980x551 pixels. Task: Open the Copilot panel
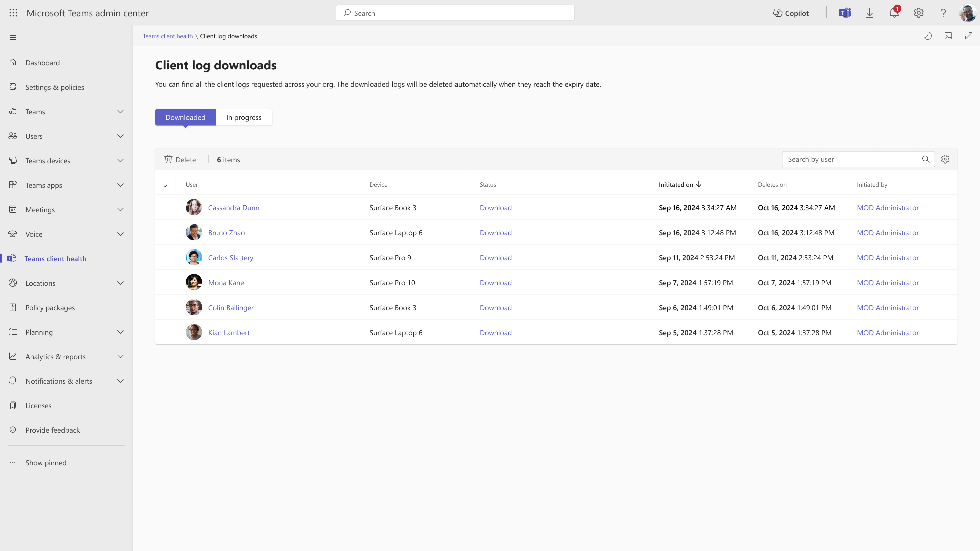[791, 12]
